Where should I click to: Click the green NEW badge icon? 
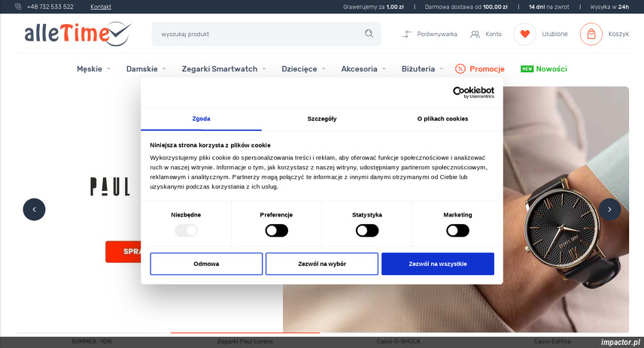[527, 69]
